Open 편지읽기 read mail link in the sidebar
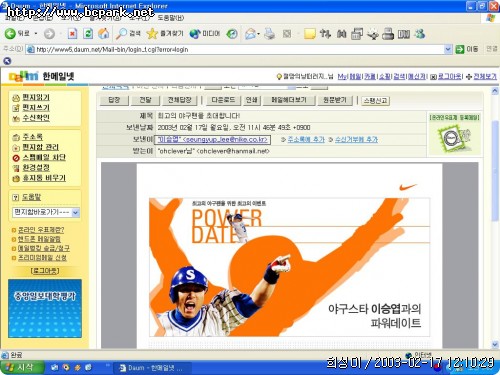The image size is (500, 375). [x=36, y=97]
